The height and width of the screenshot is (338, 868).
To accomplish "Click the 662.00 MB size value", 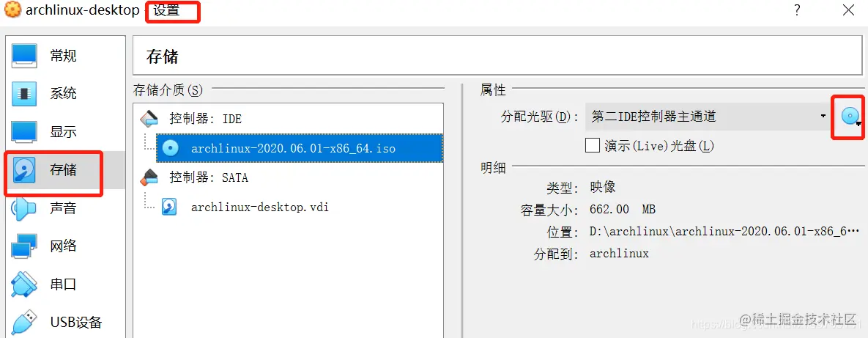I will click(x=623, y=210).
